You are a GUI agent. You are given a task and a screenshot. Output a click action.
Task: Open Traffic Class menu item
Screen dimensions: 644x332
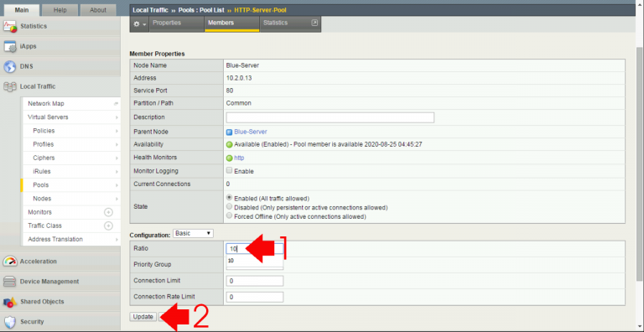pos(44,226)
